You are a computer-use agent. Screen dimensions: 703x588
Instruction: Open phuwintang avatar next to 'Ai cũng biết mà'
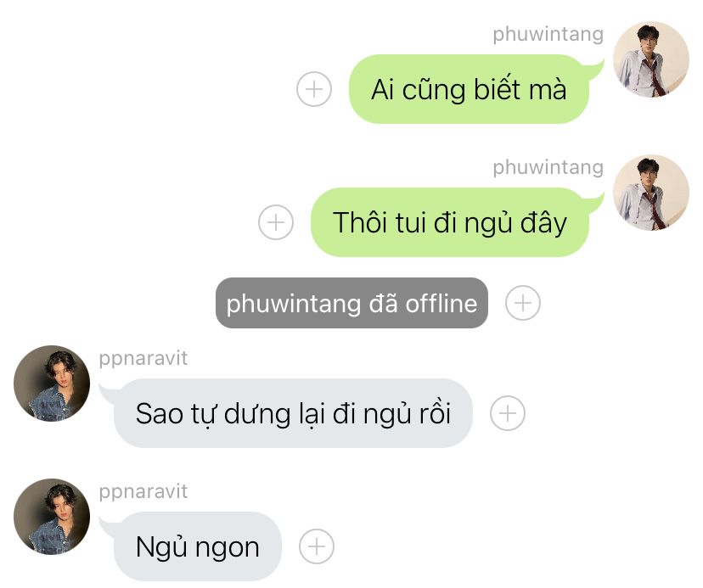[651, 59]
